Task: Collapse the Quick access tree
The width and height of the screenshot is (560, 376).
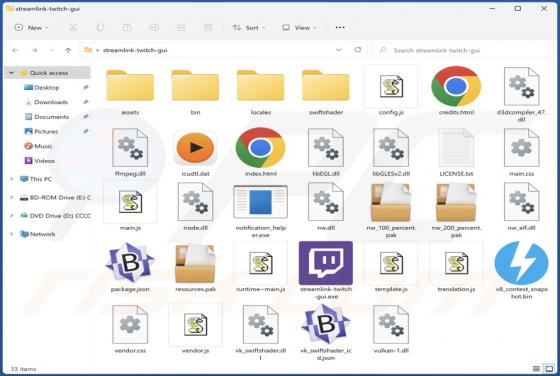Action: point(12,73)
